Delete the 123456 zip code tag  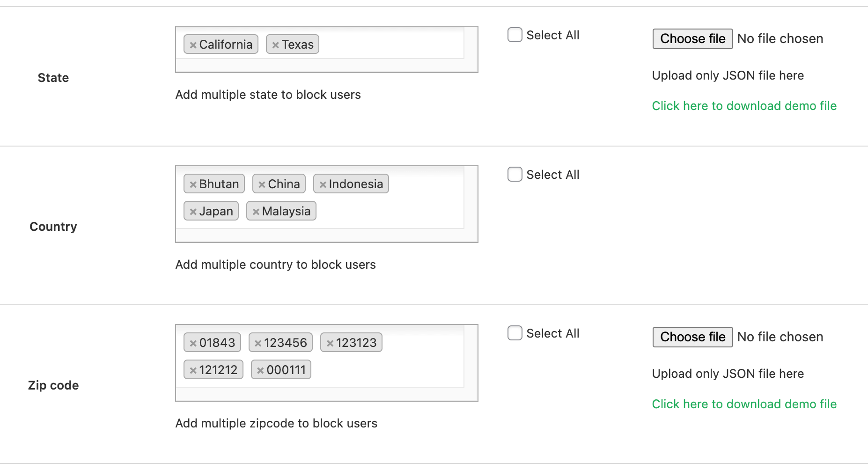[x=257, y=343]
